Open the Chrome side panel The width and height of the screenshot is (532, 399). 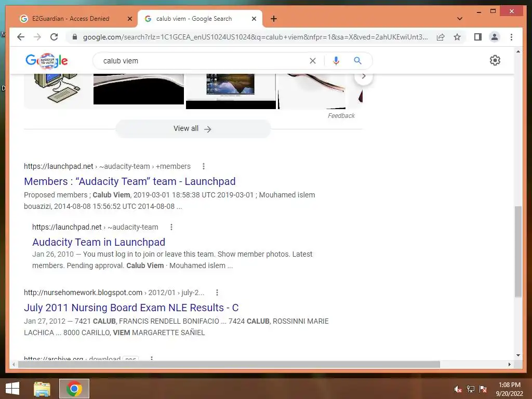(478, 37)
